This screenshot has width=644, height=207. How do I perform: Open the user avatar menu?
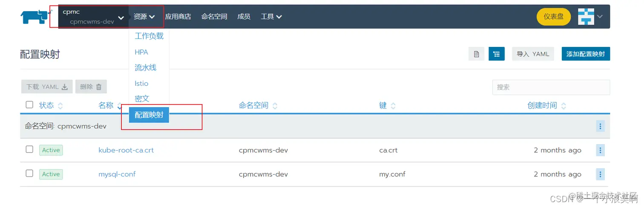pyautogui.click(x=586, y=17)
